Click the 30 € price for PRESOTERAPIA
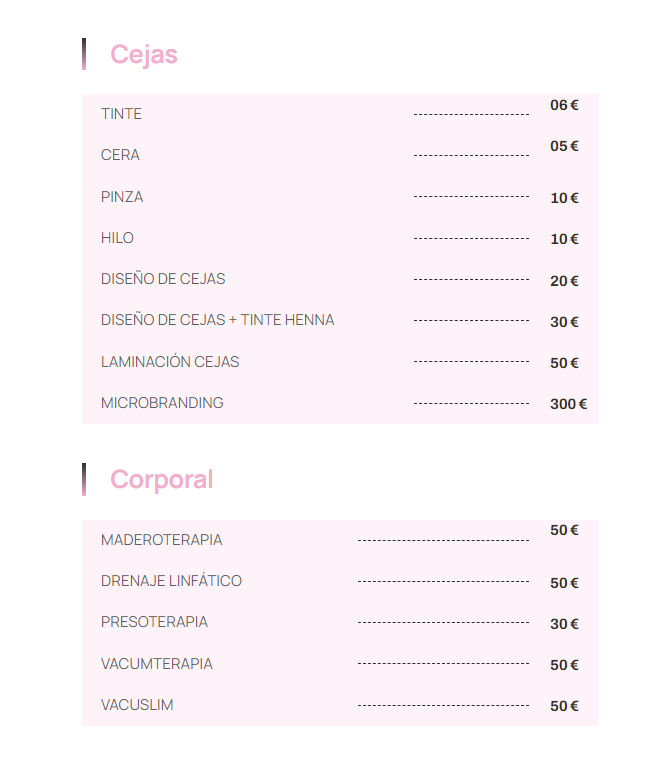 pos(564,624)
